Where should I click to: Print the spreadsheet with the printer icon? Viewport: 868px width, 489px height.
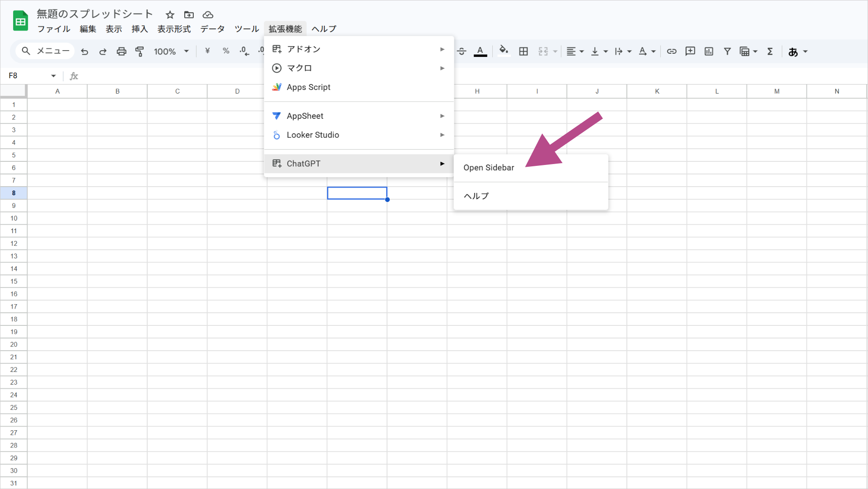coord(121,52)
